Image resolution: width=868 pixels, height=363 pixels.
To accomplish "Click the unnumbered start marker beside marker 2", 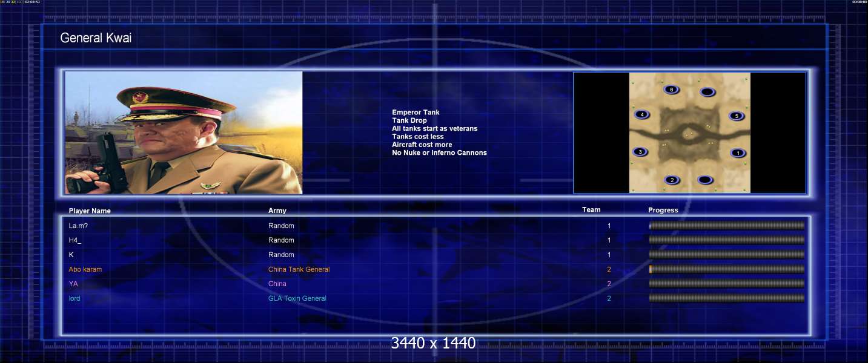I will pyautogui.click(x=705, y=180).
